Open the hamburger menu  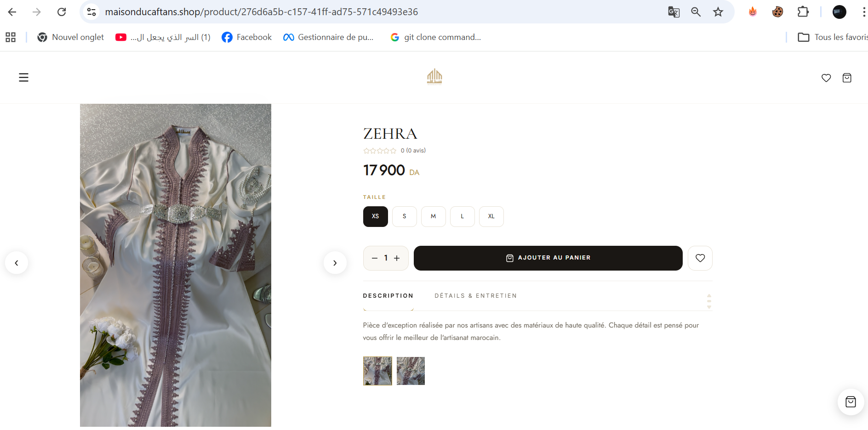(x=23, y=78)
